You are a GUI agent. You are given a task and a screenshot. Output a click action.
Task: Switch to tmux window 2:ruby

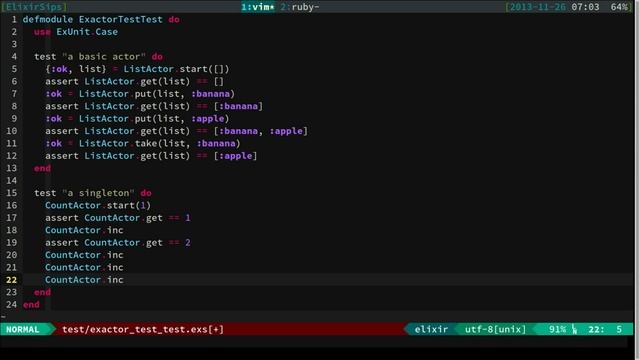(300, 7)
